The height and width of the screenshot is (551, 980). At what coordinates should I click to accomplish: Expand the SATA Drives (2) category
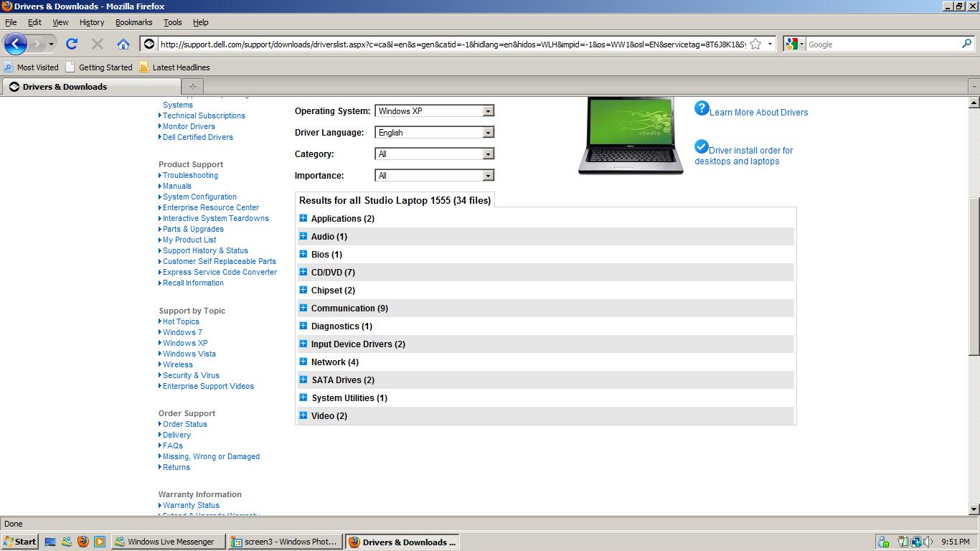(303, 380)
